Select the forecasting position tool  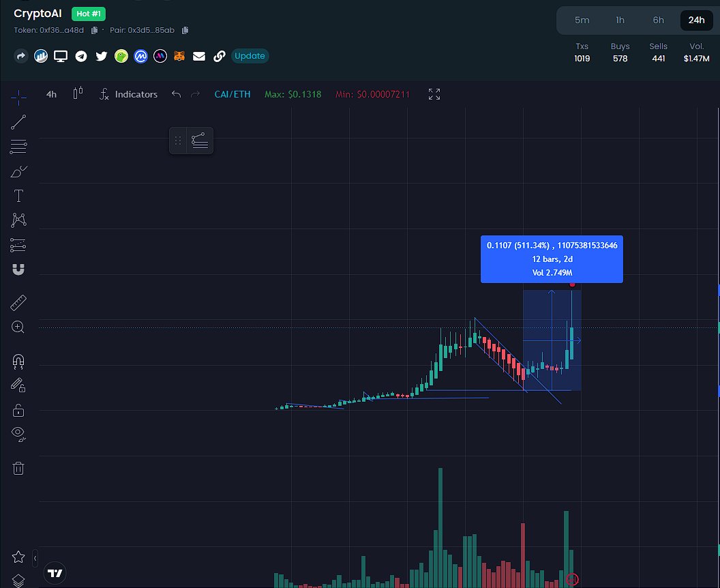pos(18,245)
